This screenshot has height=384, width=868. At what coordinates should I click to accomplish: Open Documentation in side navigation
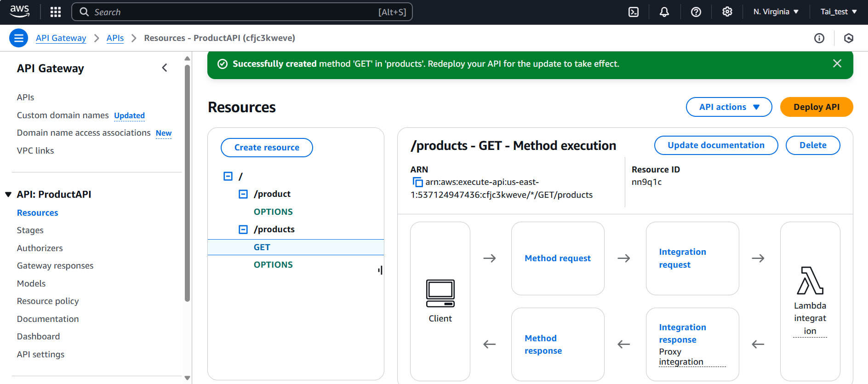point(48,319)
